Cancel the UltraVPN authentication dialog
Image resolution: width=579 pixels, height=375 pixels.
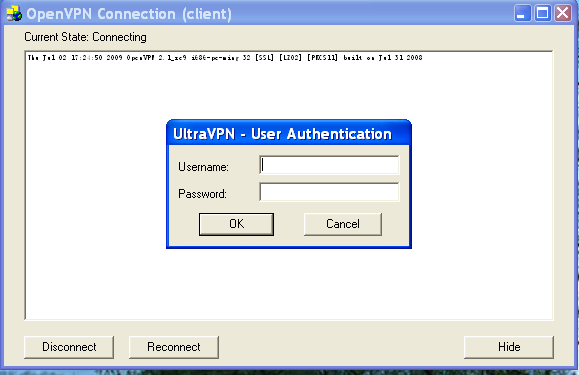pos(343,224)
